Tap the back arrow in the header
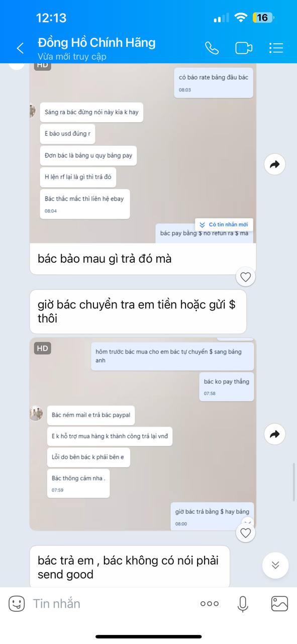This screenshot has width=297, height=644. tap(20, 48)
